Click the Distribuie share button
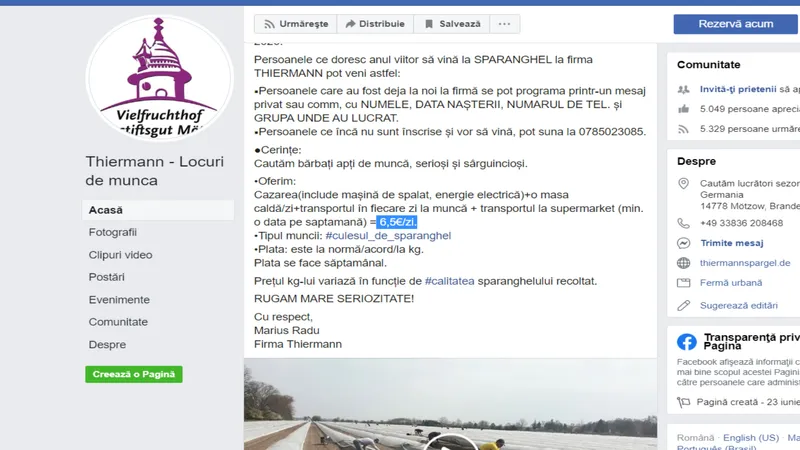 click(x=375, y=24)
